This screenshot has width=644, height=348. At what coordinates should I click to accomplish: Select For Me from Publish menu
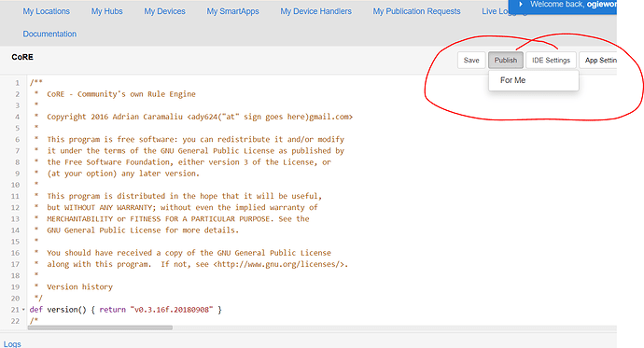coord(534,80)
